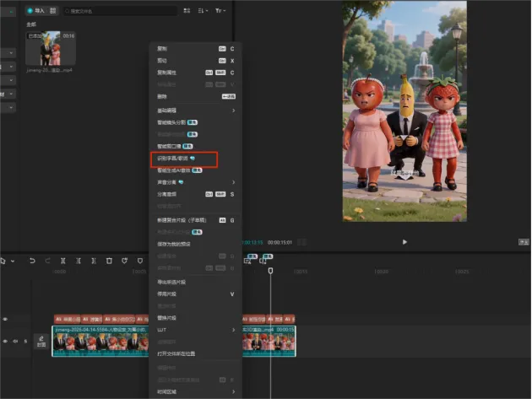
Task: Select the imported video thumbnail in media bin
Action: click(x=50, y=48)
